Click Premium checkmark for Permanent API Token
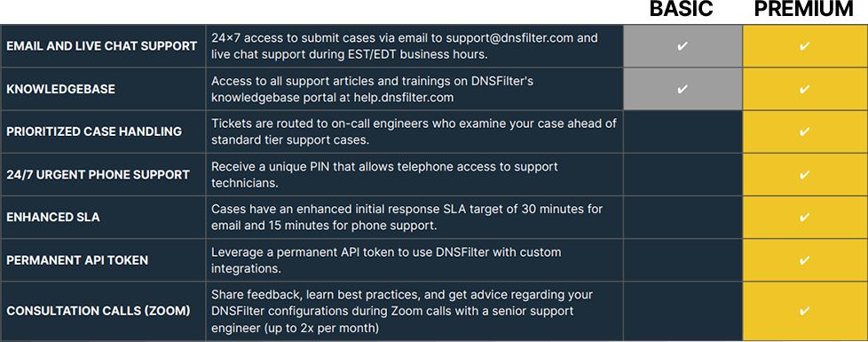 pyautogui.click(x=805, y=260)
